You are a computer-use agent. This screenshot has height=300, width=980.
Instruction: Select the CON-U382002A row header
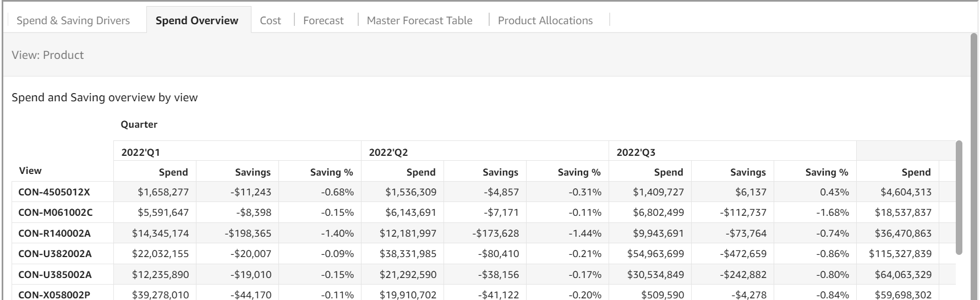tap(55, 254)
